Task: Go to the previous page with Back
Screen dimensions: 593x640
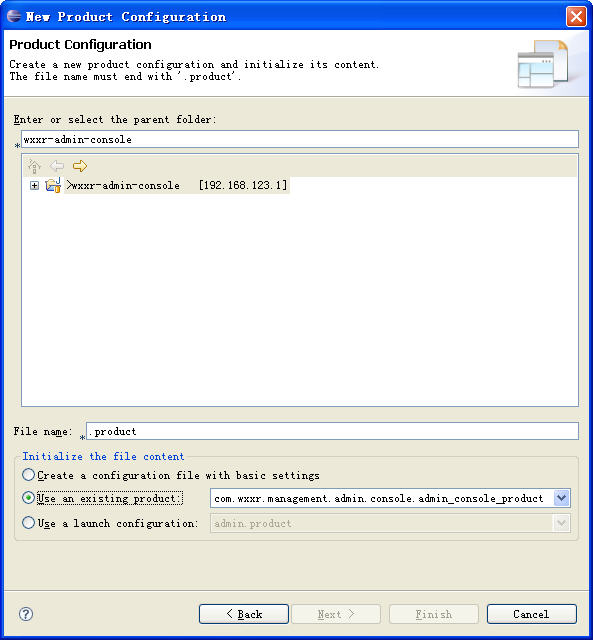Action: pyautogui.click(x=244, y=614)
